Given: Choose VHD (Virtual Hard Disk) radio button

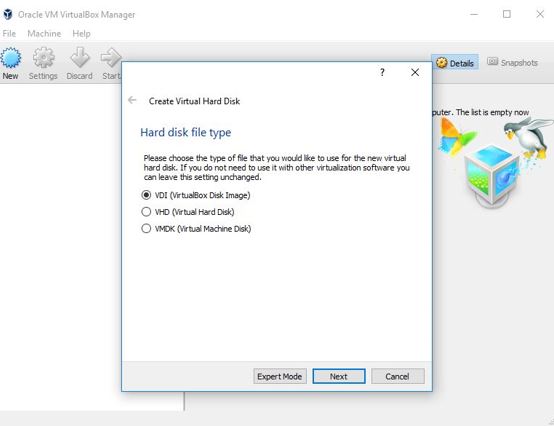Looking at the screenshot, I should (188, 212).
